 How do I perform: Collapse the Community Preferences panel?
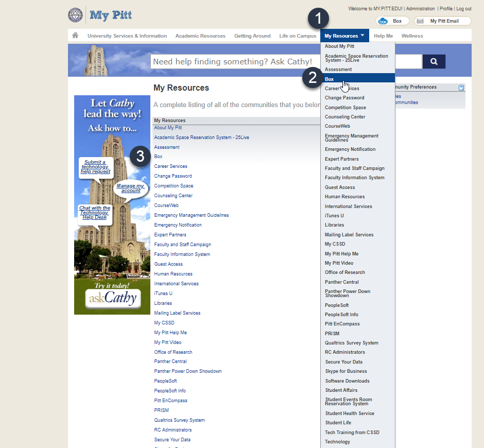click(461, 88)
